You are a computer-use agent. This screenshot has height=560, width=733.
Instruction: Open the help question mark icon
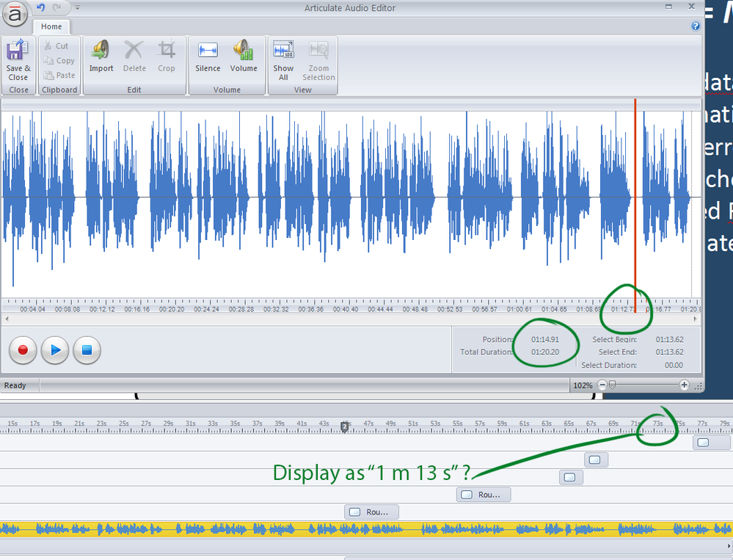[696, 26]
